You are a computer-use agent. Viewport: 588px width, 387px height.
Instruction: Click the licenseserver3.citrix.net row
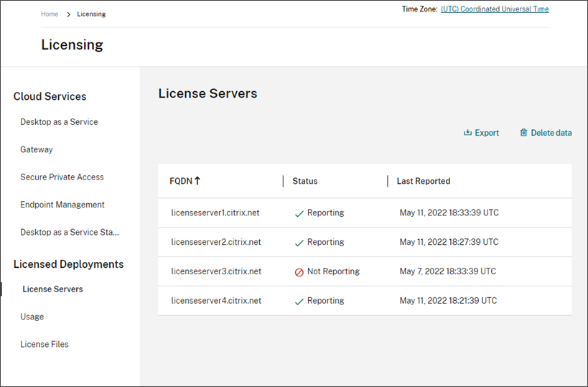[216, 271]
